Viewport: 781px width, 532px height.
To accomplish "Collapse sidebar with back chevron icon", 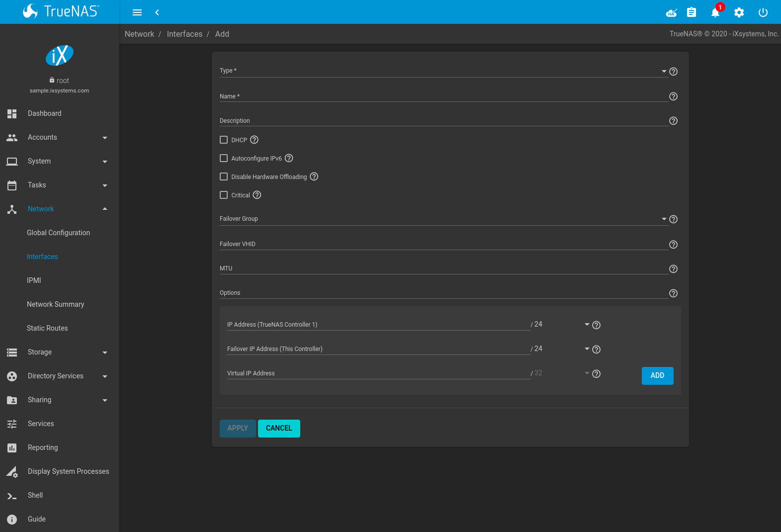I will 157,12.
